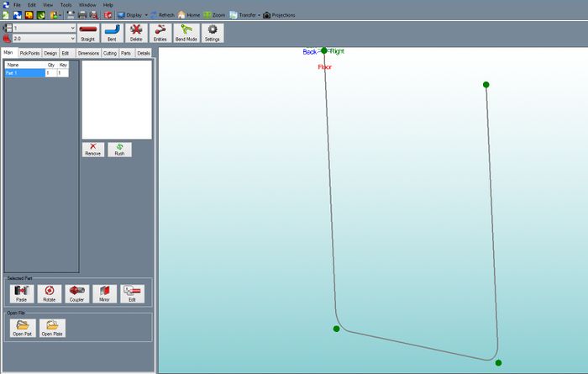
Task: Activate Bend Mode
Action: coord(186,33)
